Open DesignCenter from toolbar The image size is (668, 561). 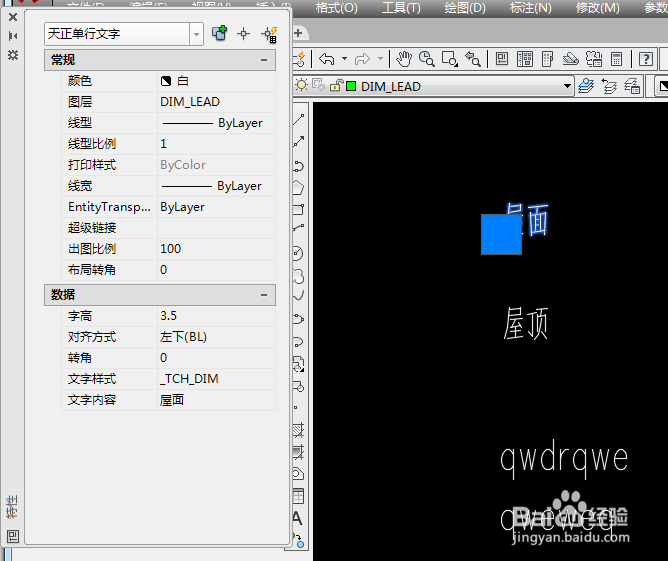tap(525, 59)
